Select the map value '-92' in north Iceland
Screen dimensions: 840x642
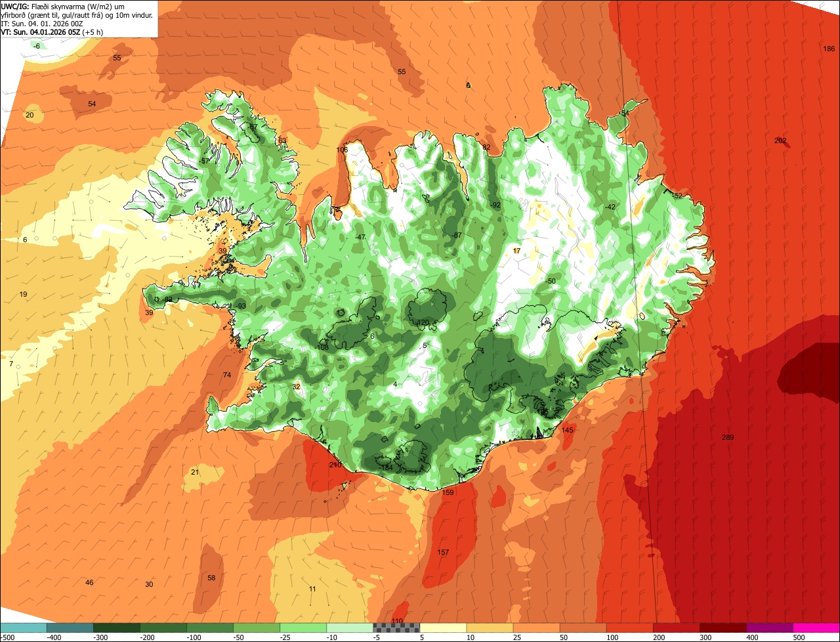point(496,205)
